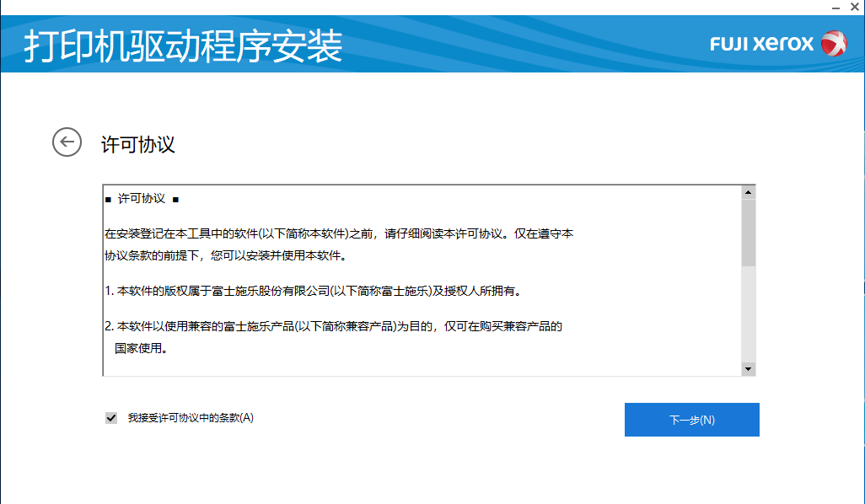This screenshot has height=504, width=865.
Task: Toggle the license acceptance checkbox
Action: [110, 416]
